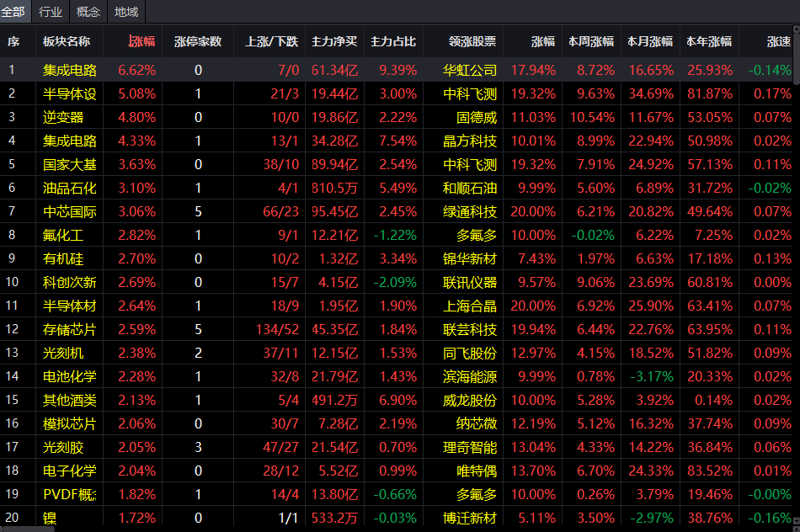
Task: Switch to the 行业 tab
Action: (51, 11)
